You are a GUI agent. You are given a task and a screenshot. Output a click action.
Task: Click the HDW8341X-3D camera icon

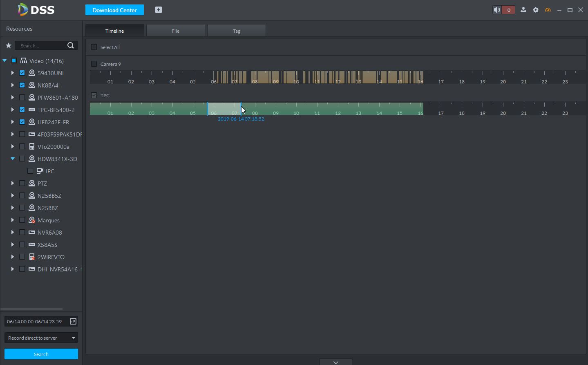pos(32,159)
